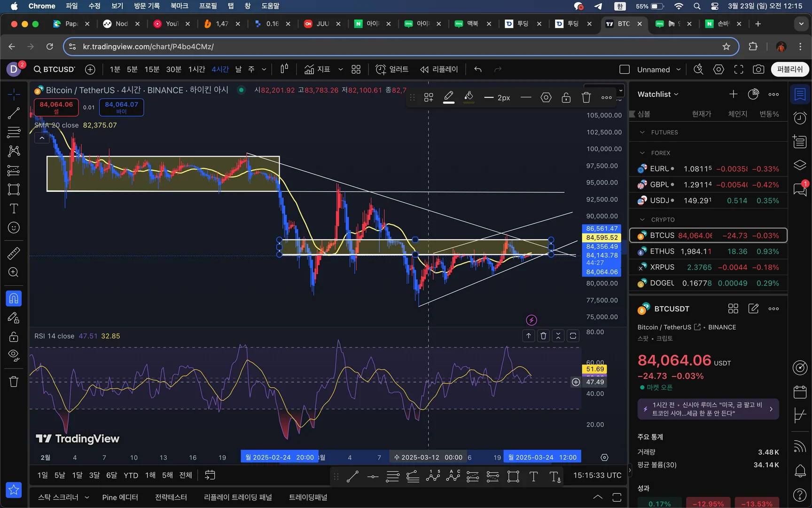Expand the Watchlist dropdown

click(x=658, y=94)
